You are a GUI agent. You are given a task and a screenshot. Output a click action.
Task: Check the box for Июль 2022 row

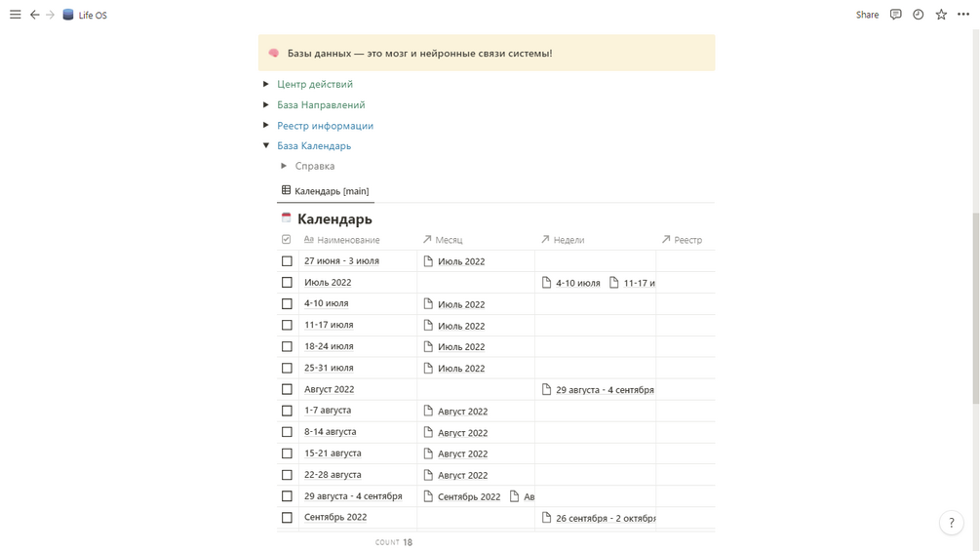point(287,283)
